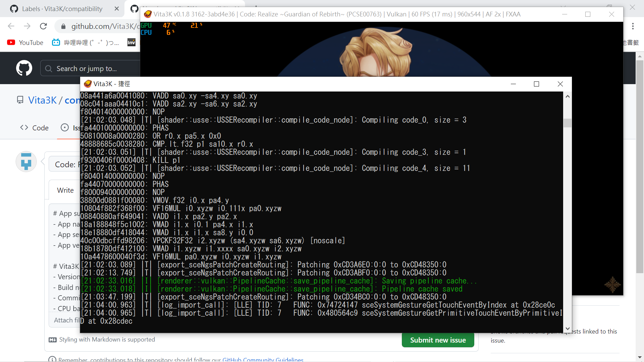The width and height of the screenshot is (644, 362).
Task: Go back with browser back arrow
Action: [x=11, y=26]
